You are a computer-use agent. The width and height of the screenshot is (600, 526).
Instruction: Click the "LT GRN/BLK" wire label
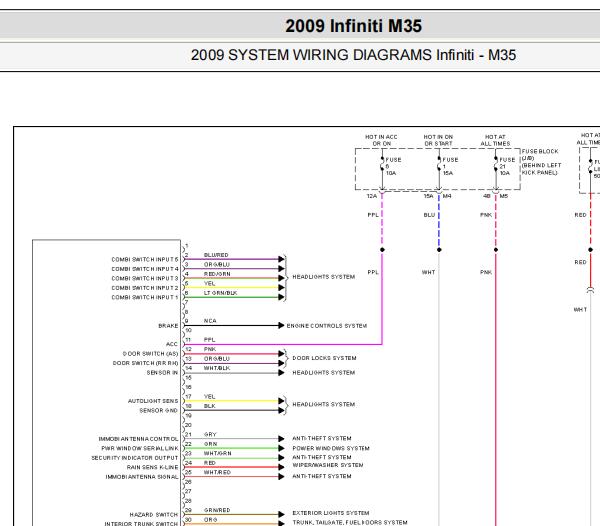[x=220, y=293]
